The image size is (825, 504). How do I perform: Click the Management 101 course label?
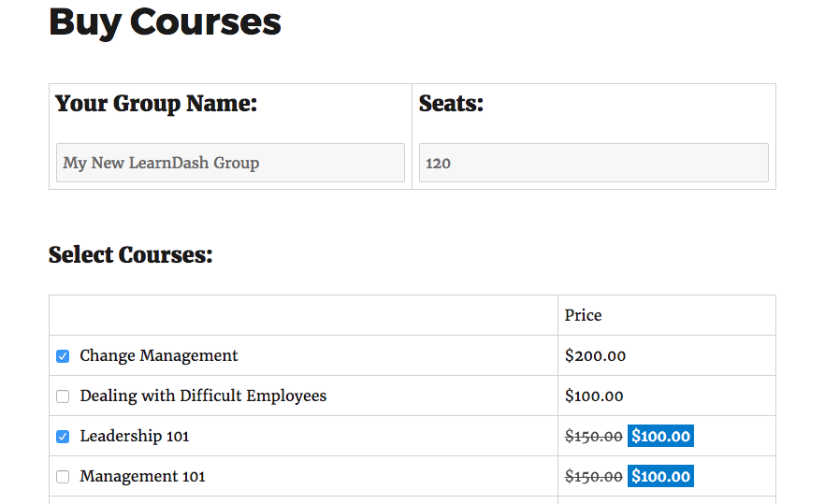pyautogui.click(x=142, y=476)
